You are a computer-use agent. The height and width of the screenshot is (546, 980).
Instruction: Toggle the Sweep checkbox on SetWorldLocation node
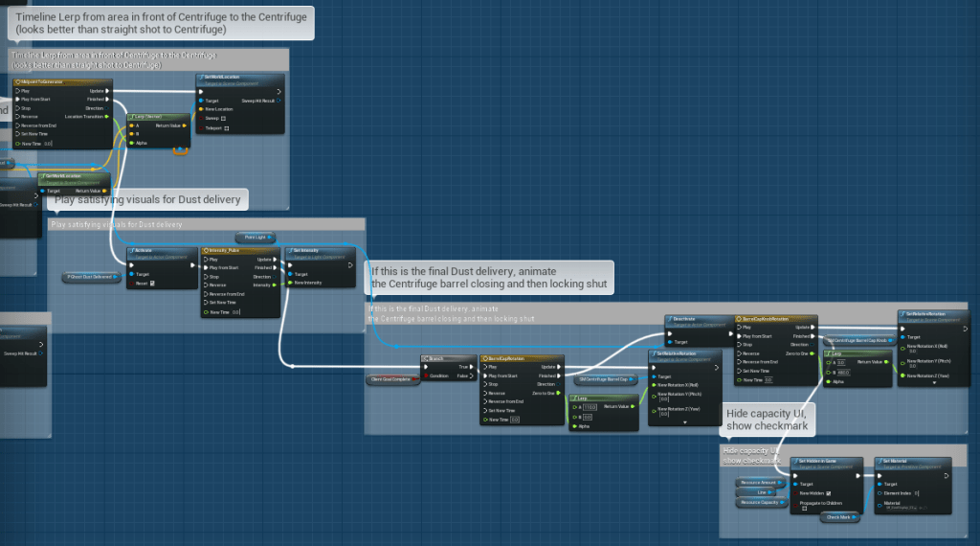point(224,118)
